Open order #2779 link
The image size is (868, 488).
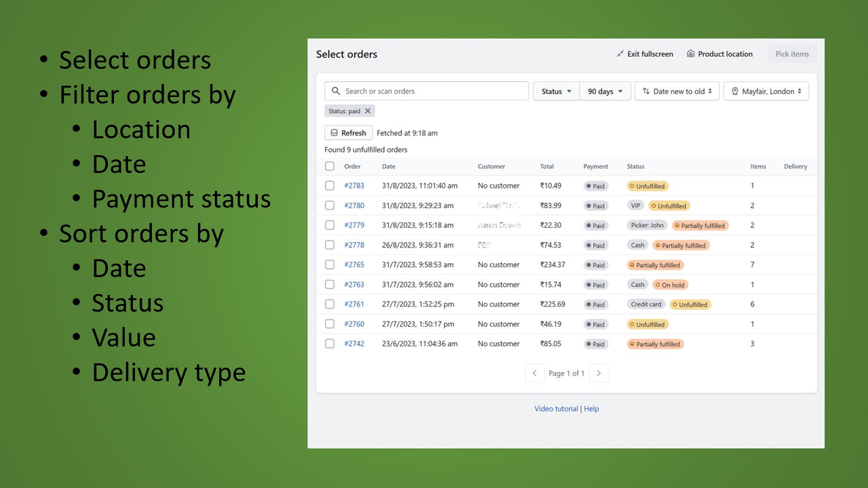pyautogui.click(x=354, y=225)
